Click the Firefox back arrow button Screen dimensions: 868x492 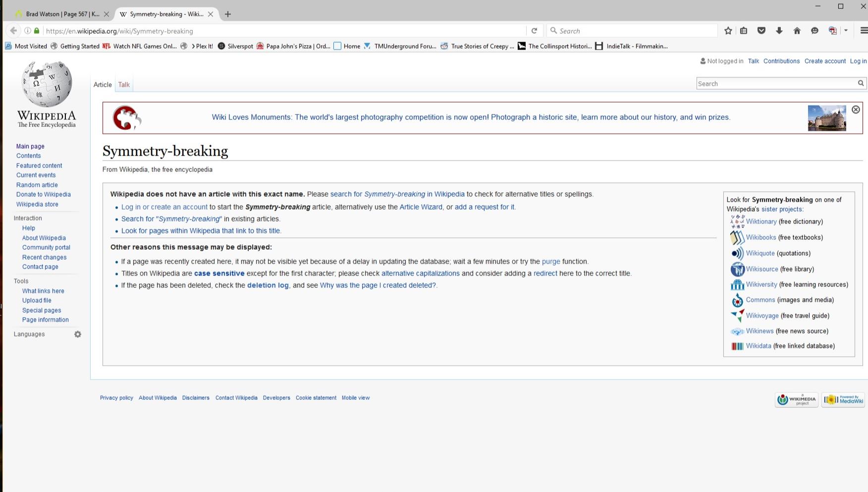[14, 31]
